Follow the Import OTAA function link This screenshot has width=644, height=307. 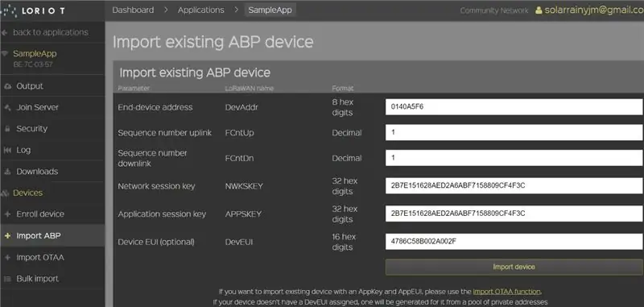[x=507, y=292]
